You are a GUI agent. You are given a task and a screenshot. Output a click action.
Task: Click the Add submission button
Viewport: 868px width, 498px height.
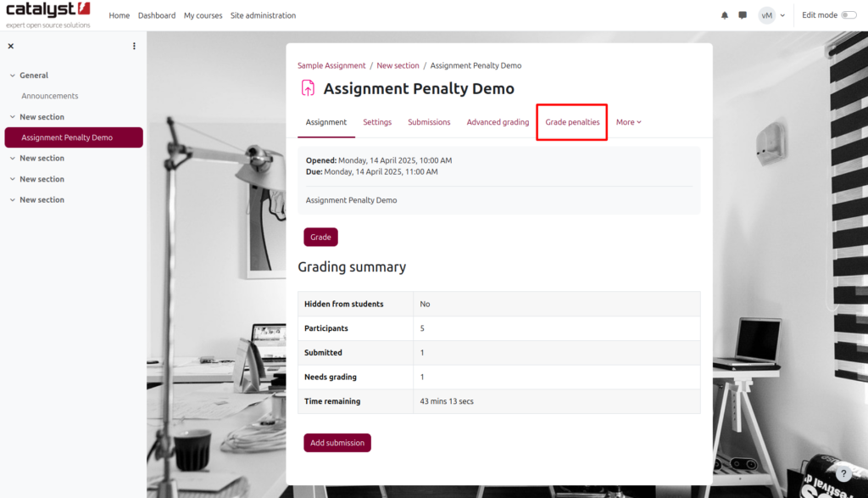(337, 443)
